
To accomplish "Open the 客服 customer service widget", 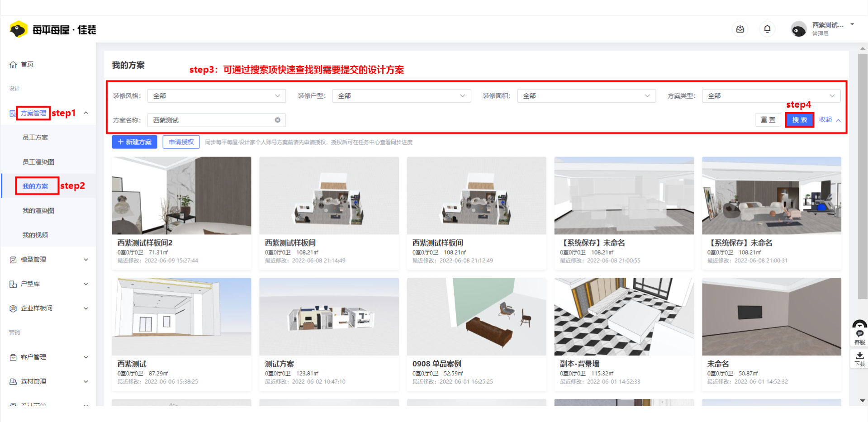I will pyautogui.click(x=859, y=335).
